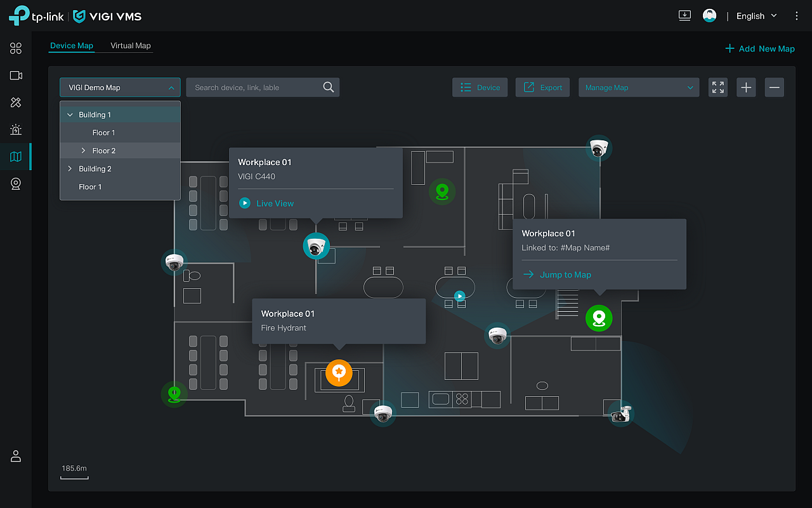Zoom in on the map with plus icon
The width and height of the screenshot is (812, 508).
pyautogui.click(x=746, y=87)
